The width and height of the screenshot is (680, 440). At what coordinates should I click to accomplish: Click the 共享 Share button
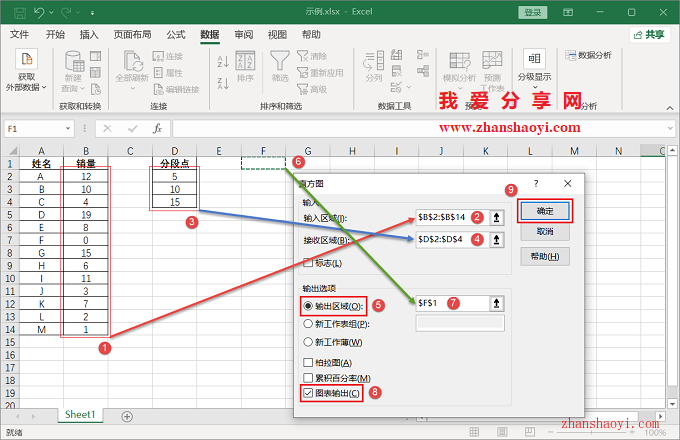[x=649, y=35]
